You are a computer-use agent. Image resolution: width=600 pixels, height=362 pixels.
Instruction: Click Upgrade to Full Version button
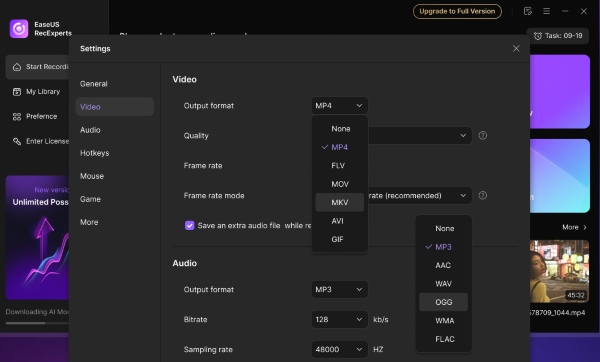point(457,11)
